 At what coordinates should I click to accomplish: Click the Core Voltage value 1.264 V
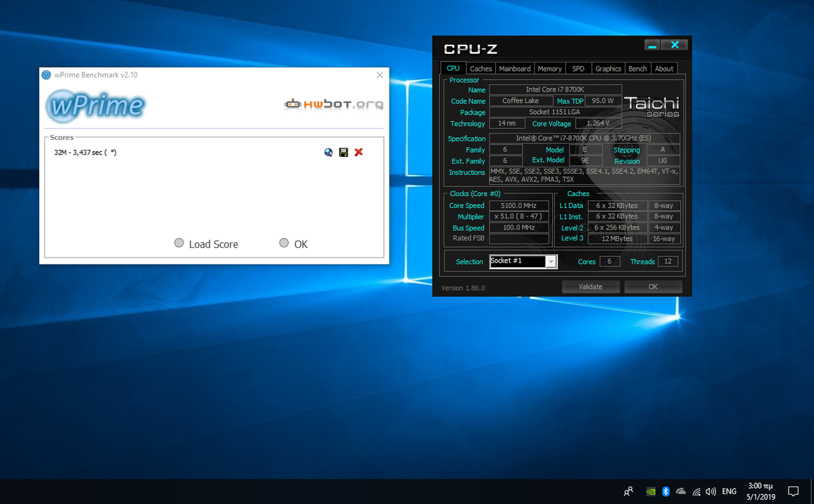pyautogui.click(x=598, y=123)
